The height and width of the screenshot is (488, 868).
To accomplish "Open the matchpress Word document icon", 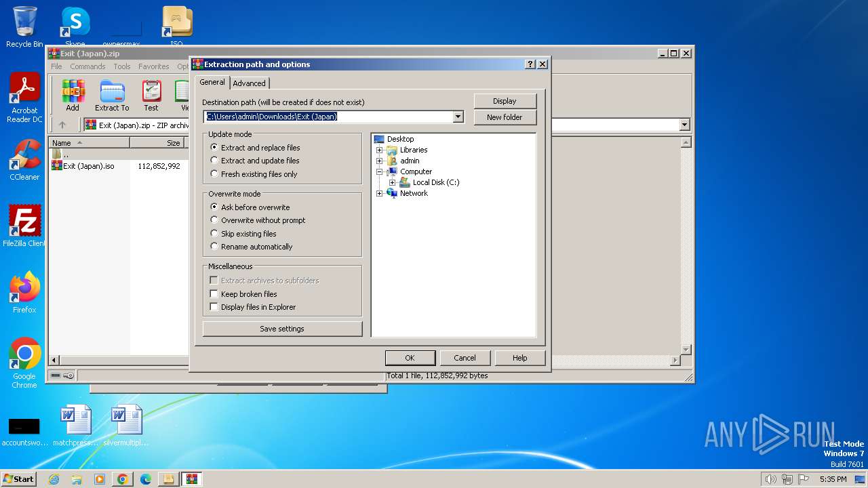I will 75,425.
